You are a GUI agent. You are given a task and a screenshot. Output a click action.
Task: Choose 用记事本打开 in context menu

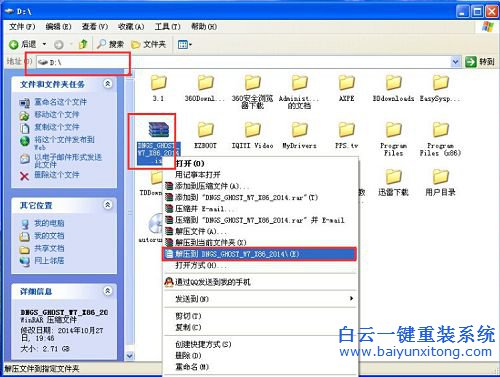260,174
